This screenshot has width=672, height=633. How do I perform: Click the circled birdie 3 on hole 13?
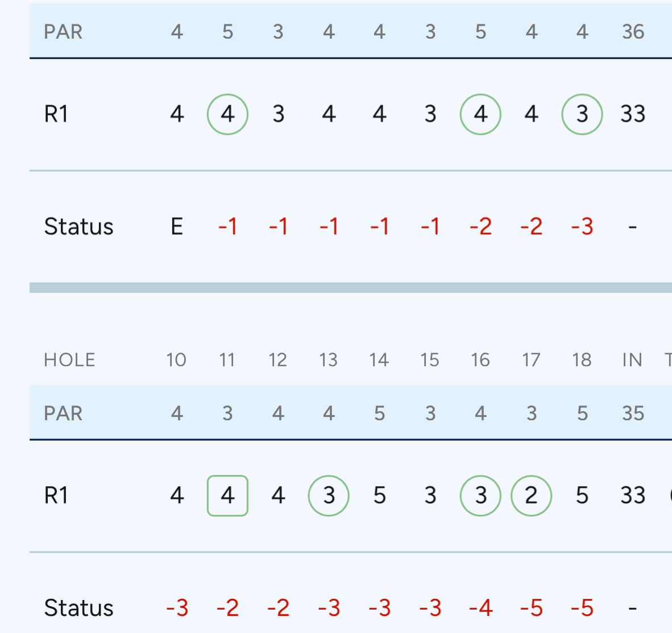[x=329, y=495]
